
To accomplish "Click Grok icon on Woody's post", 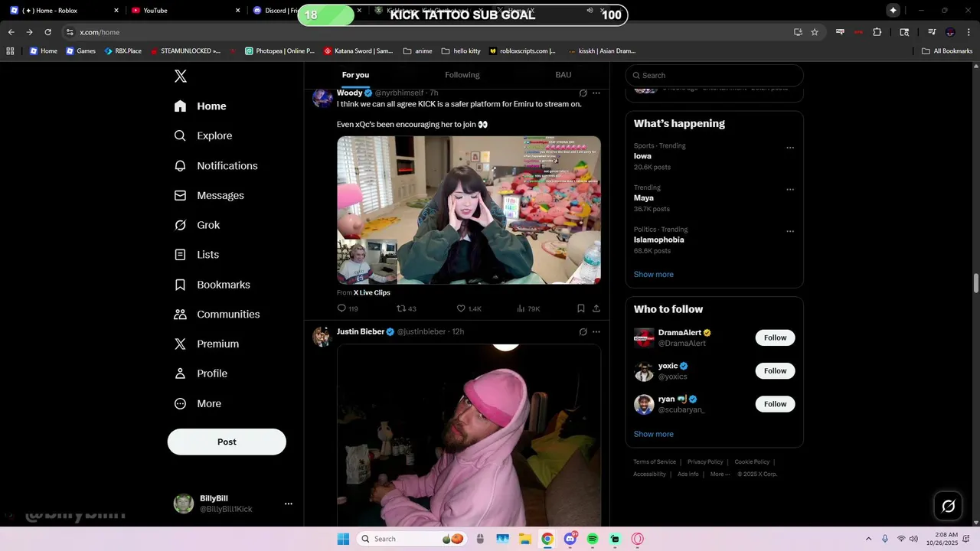I will pyautogui.click(x=583, y=93).
